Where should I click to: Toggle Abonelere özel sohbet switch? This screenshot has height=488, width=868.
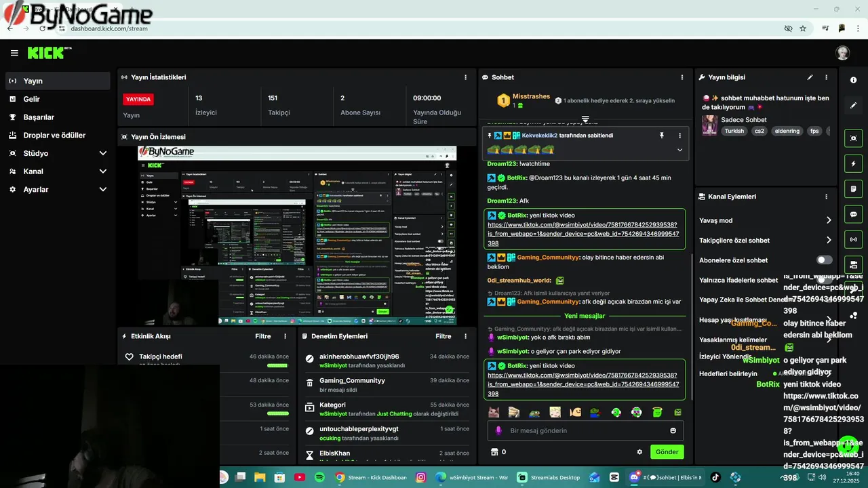pos(824,260)
